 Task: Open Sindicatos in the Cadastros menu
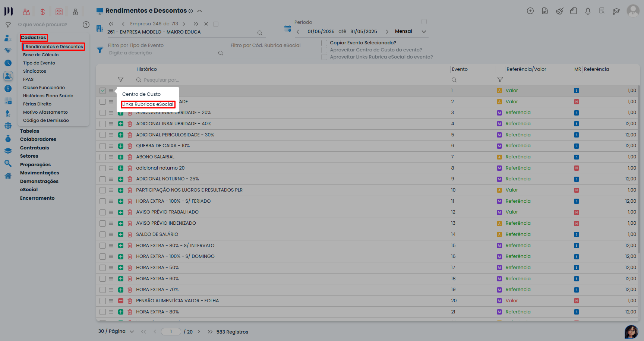pyautogui.click(x=35, y=71)
